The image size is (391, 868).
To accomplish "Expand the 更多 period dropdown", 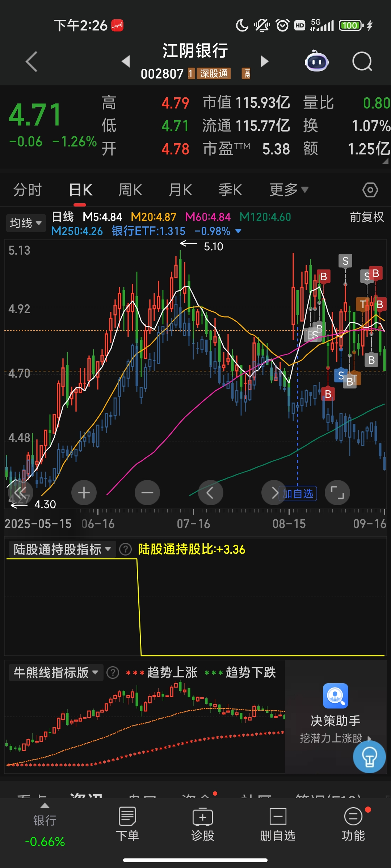I will [289, 190].
